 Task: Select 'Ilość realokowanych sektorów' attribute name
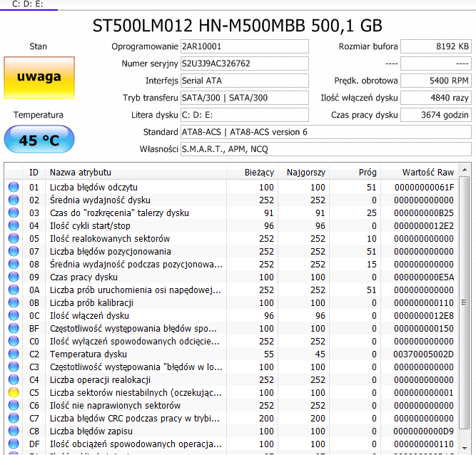(110, 239)
